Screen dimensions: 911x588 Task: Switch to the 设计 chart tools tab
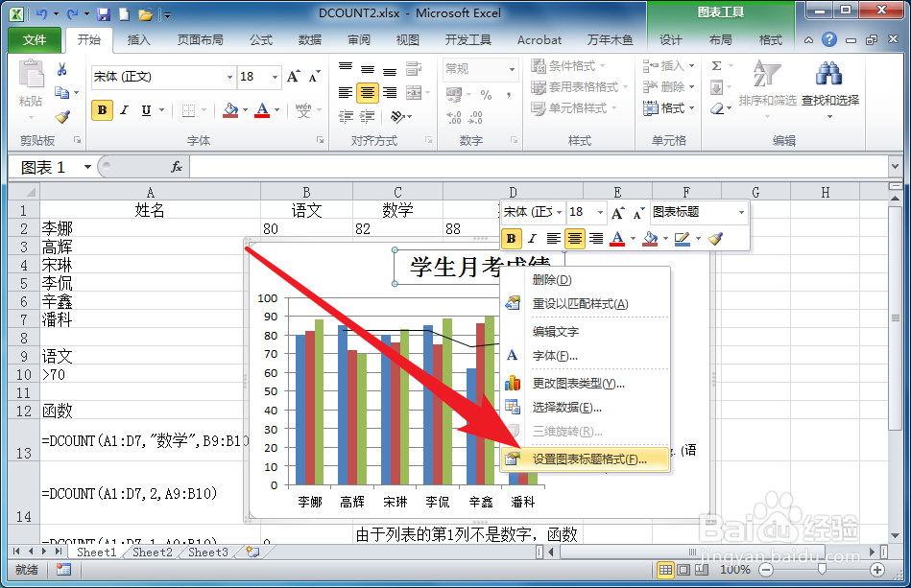point(670,39)
